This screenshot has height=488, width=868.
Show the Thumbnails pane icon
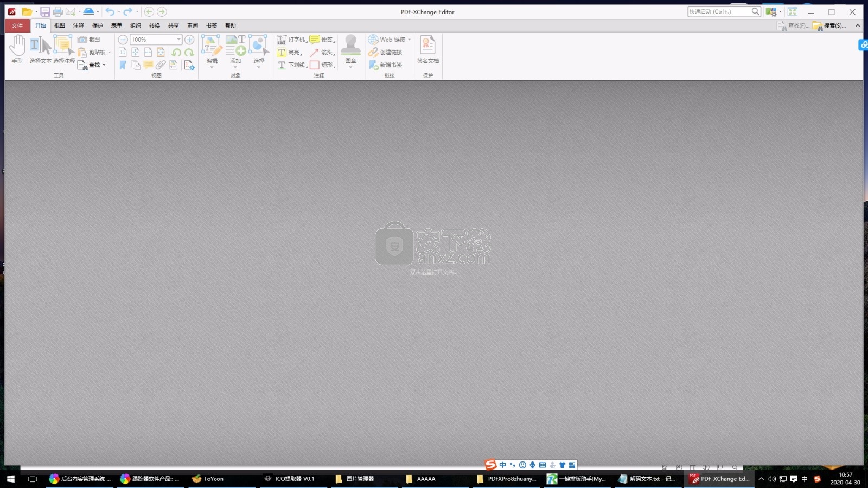pos(136,65)
